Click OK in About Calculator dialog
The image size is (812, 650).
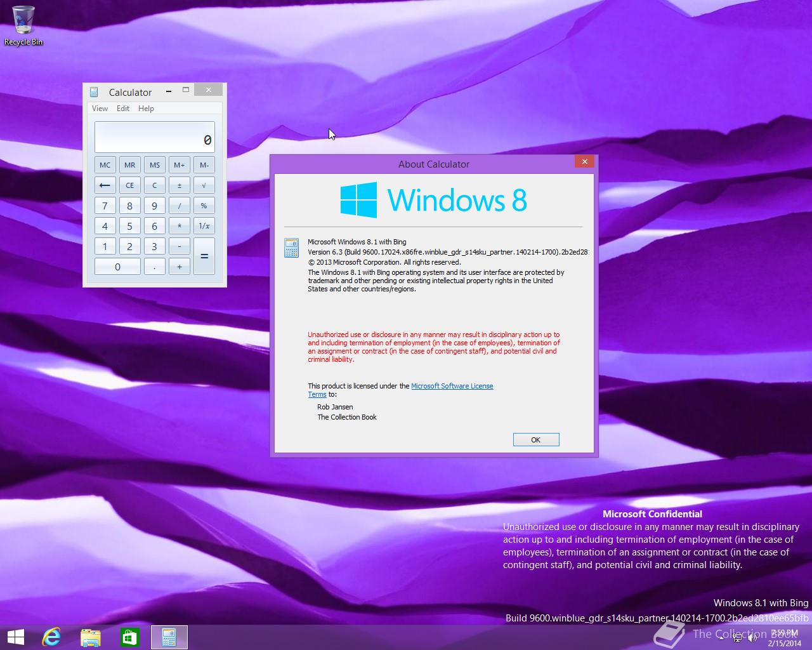(536, 440)
